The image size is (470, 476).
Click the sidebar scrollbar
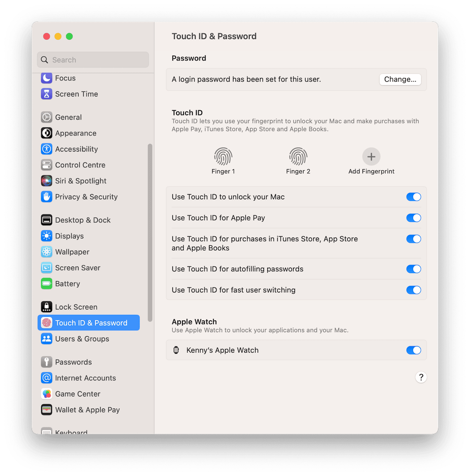point(150,233)
